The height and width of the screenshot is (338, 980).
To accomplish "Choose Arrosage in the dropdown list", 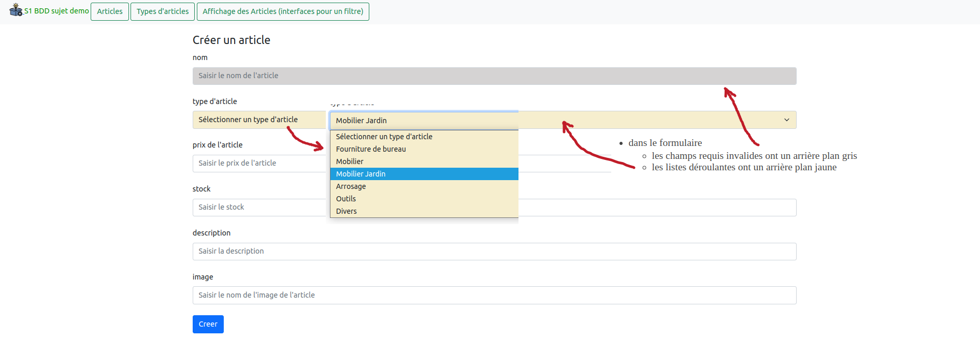I will click(351, 186).
